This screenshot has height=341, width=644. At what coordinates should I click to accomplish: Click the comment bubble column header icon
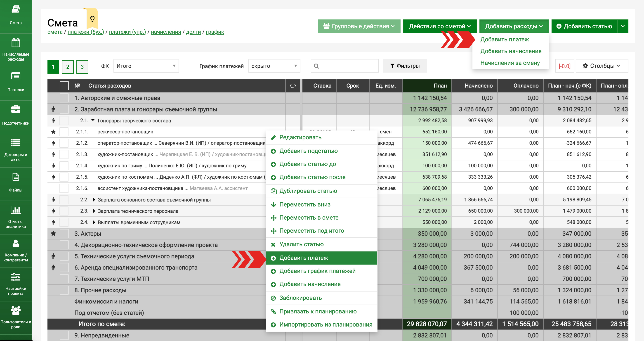(x=293, y=86)
